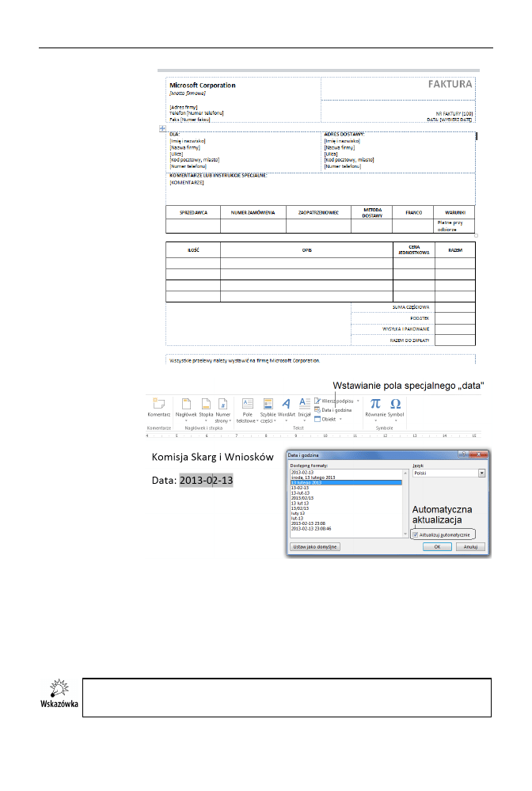The width and height of the screenshot is (532, 791).
Task: Open the Stopka footer tool
Action: [x=206, y=405]
